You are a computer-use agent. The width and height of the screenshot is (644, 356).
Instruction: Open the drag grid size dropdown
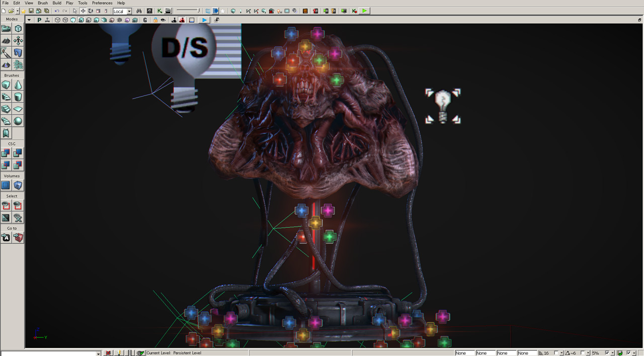pyautogui.click(x=562, y=353)
